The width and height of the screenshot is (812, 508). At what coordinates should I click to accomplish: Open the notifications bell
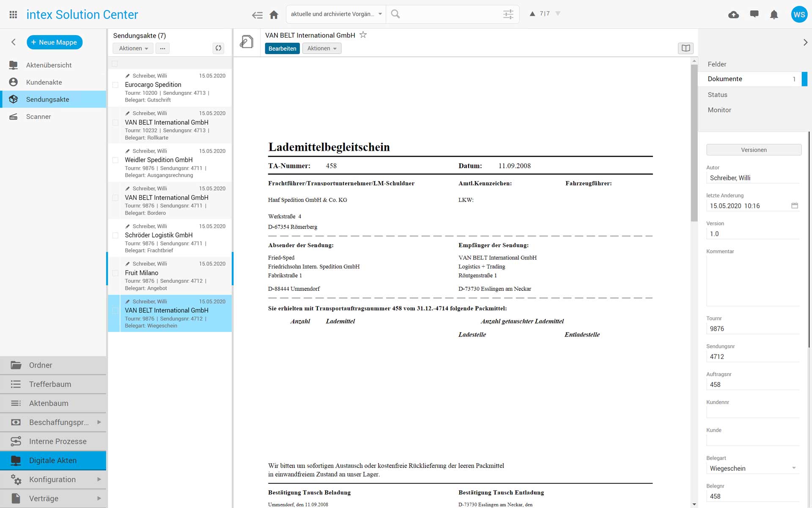click(774, 15)
